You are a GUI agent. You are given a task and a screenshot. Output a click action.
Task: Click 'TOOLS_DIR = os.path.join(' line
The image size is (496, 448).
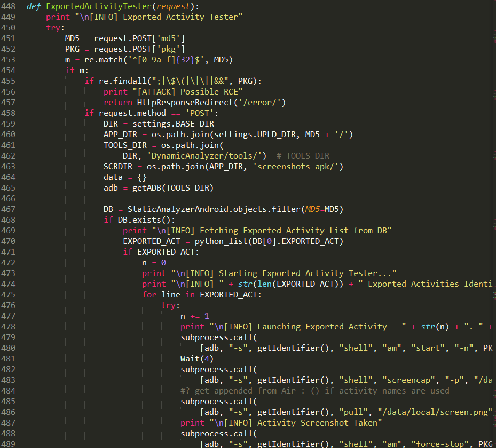click(x=163, y=145)
